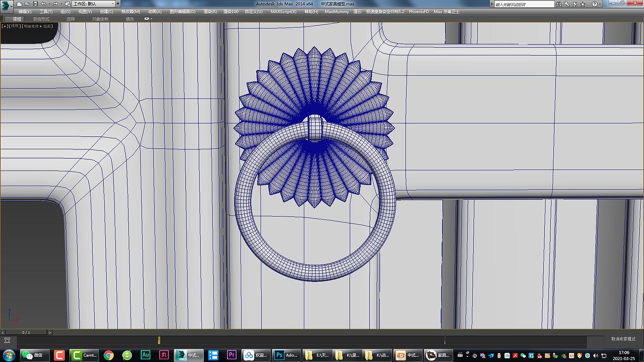Click the star favorites icon in title bar

pos(582,4)
